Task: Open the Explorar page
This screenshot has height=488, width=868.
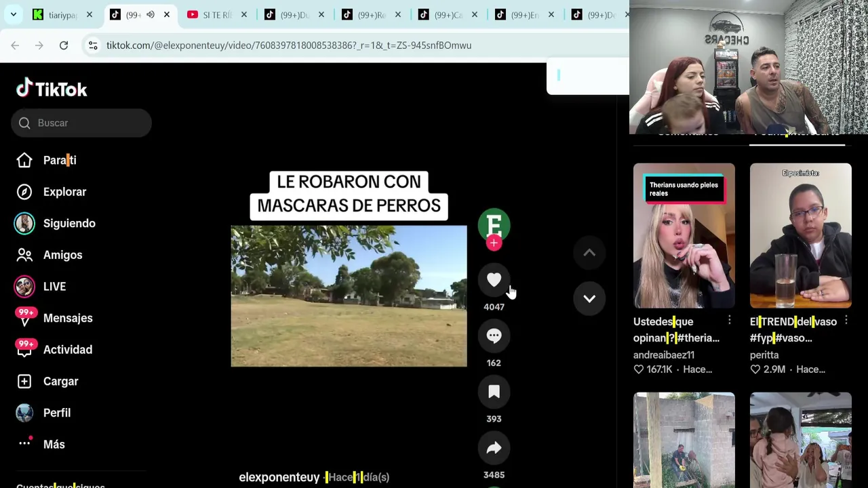Action: pos(64,192)
